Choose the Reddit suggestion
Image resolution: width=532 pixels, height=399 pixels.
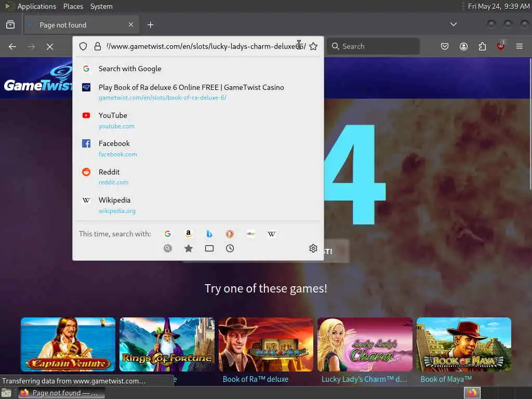click(x=198, y=177)
